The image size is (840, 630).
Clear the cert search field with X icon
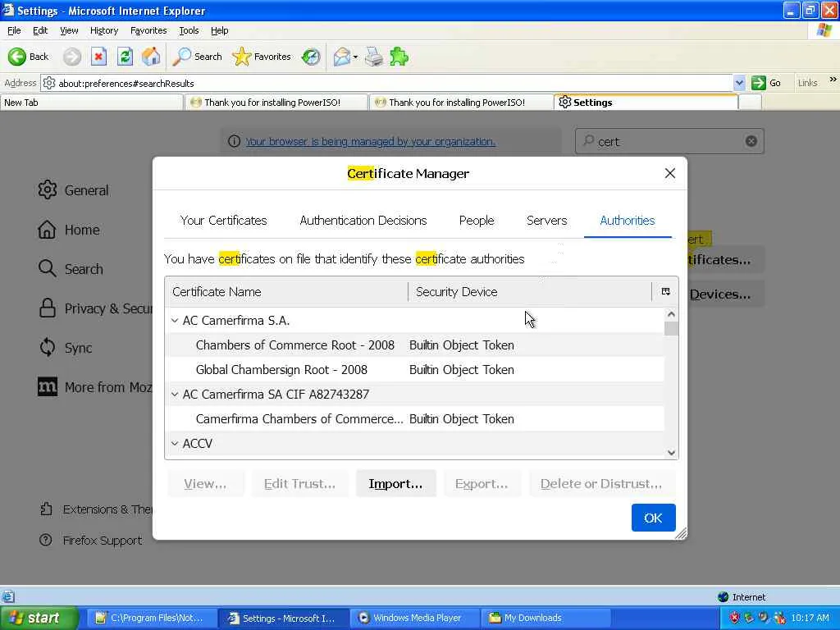pos(751,141)
